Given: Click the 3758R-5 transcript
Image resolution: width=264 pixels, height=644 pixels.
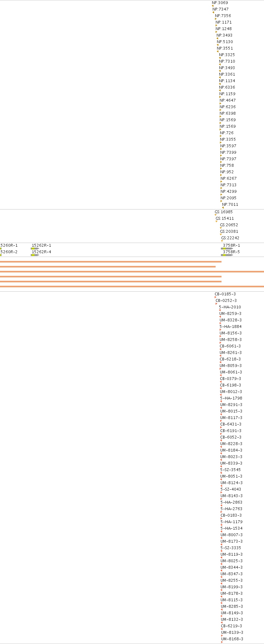Looking at the screenshot, I should click(227, 255).
